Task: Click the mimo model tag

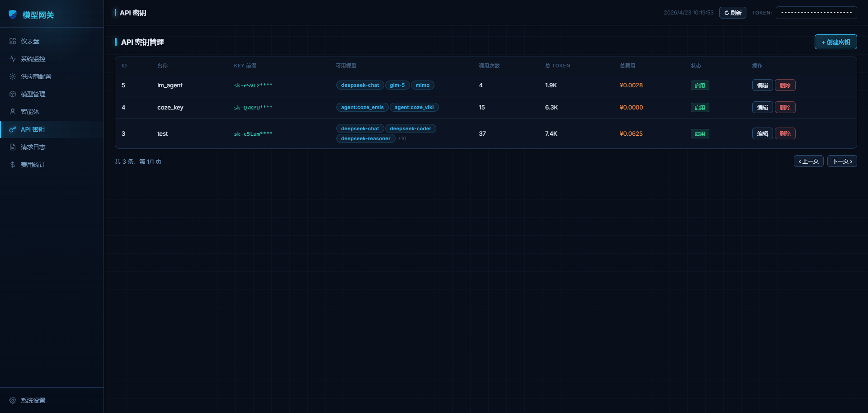Action: (422, 85)
